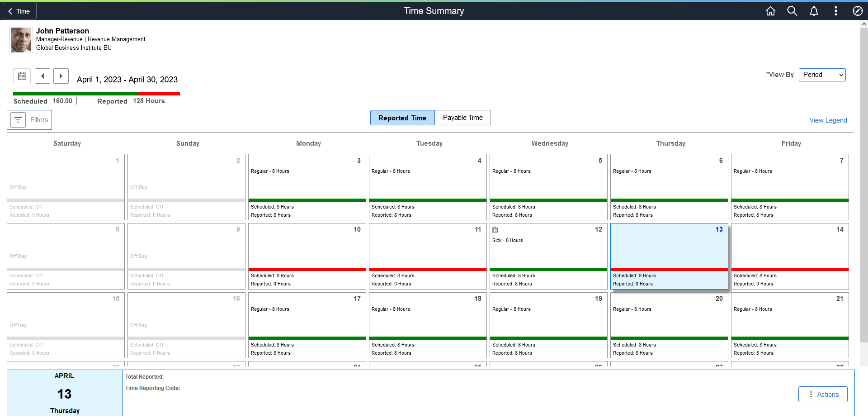Go to the previous period using the left arrow

click(42, 76)
